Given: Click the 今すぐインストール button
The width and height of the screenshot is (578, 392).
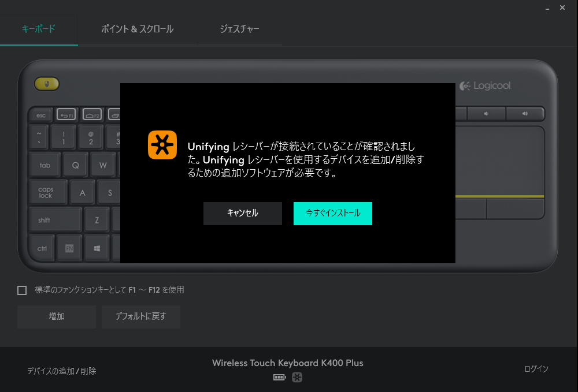Looking at the screenshot, I should [333, 213].
